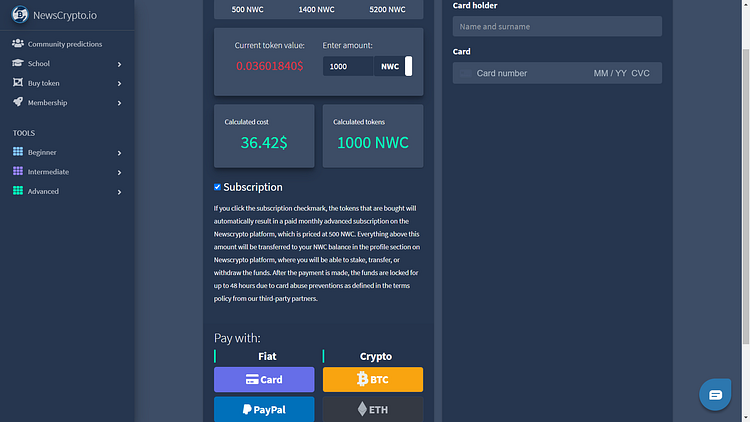Click the calculated tokens 1000 NWC

pyautogui.click(x=373, y=143)
